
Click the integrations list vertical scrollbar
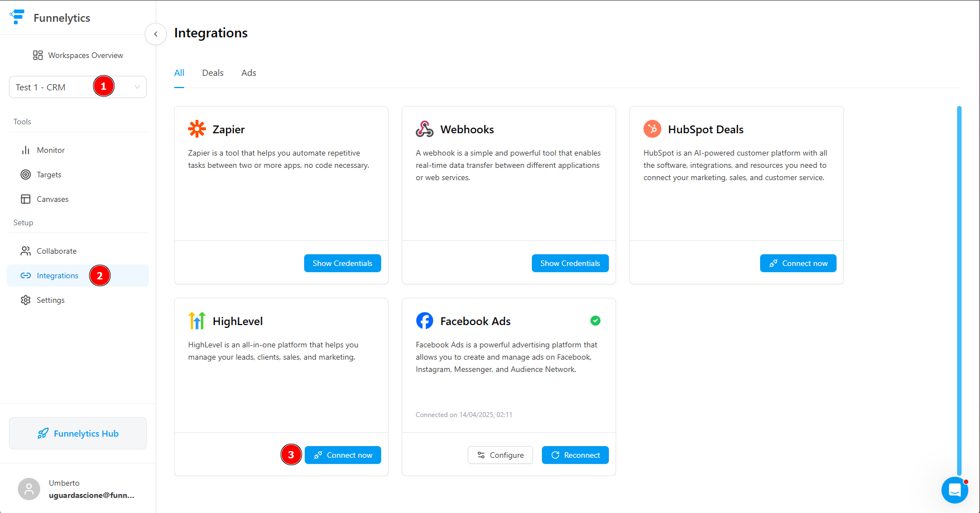(x=959, y=290)
